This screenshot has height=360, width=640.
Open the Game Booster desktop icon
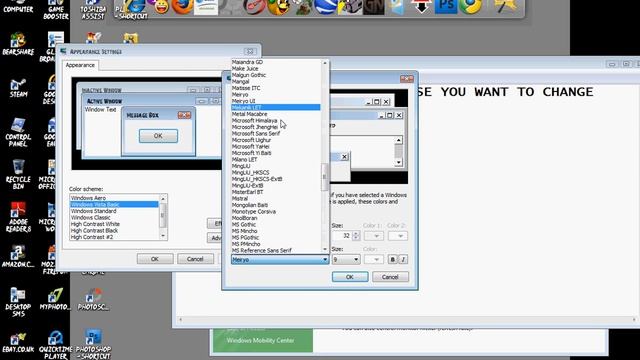[x=56, y=10]
